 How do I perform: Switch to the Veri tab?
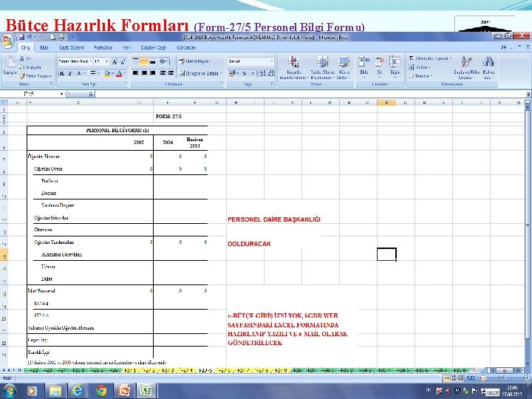[x=127, y=47]
